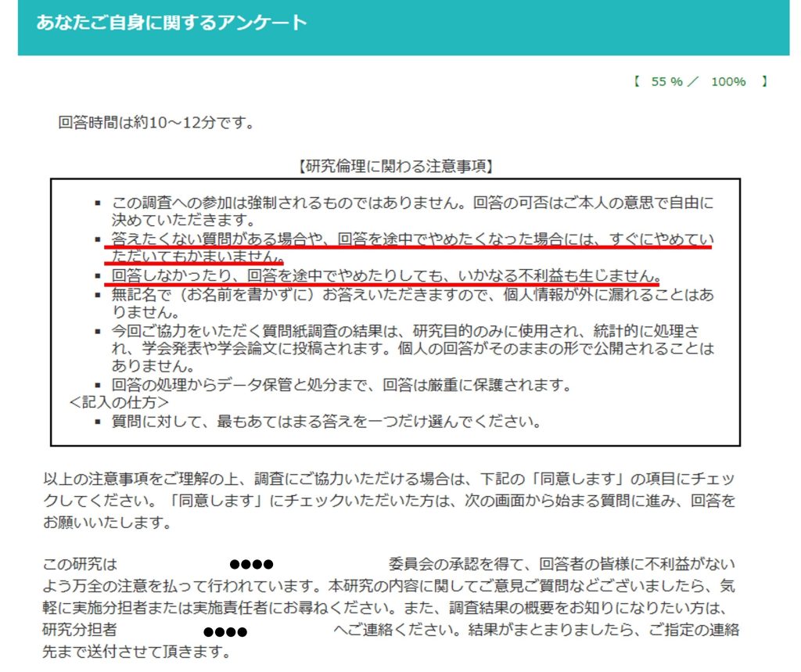Click the survey title あなたご自身に関するアンケート
The image size is (801, 672).
[171, 23]
